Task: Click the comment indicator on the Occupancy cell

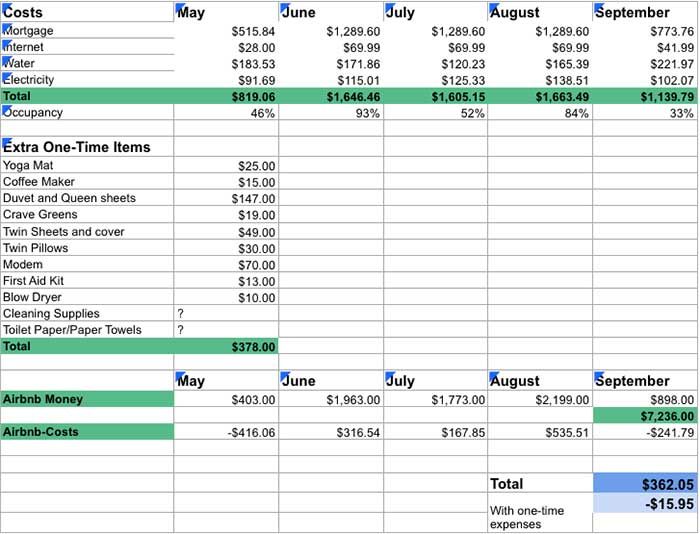Action: [5, 108]
